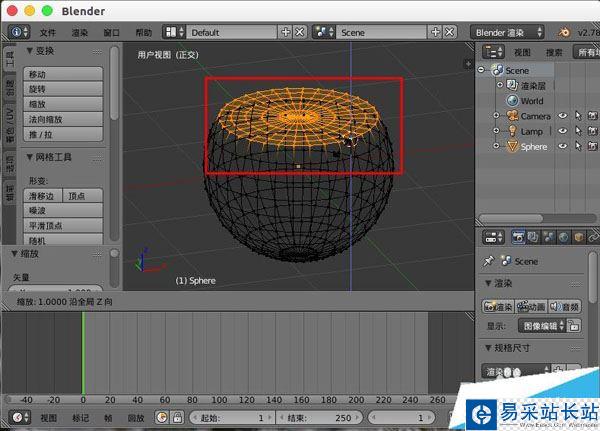Click the 移动 button

[63, 74]
